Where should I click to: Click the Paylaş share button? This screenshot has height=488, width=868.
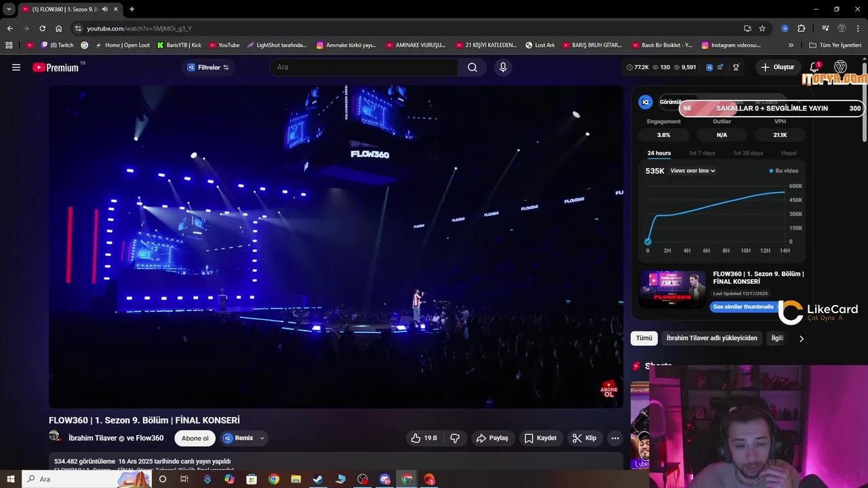(x=492, y=439)
